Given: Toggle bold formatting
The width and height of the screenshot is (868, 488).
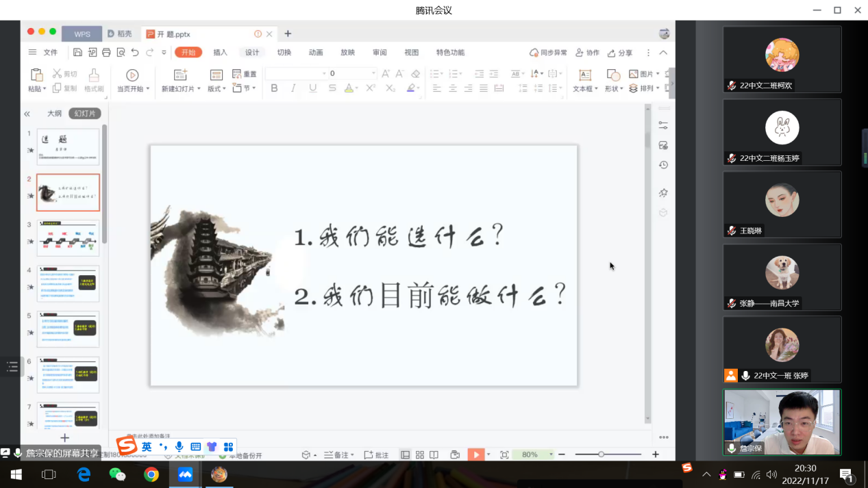Looking at the screenshot, I should point(274,88).
